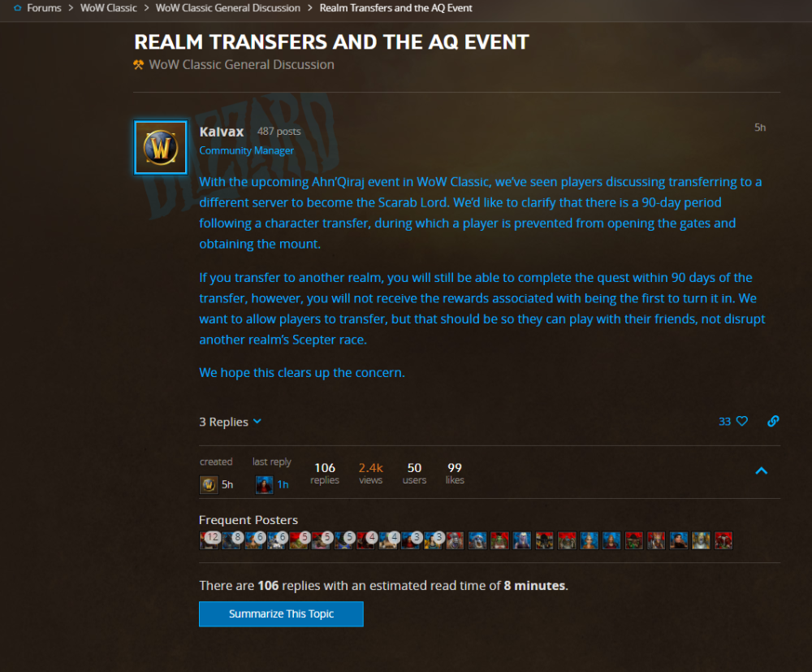Open the topic creator's small avatar

coord(209,485)
